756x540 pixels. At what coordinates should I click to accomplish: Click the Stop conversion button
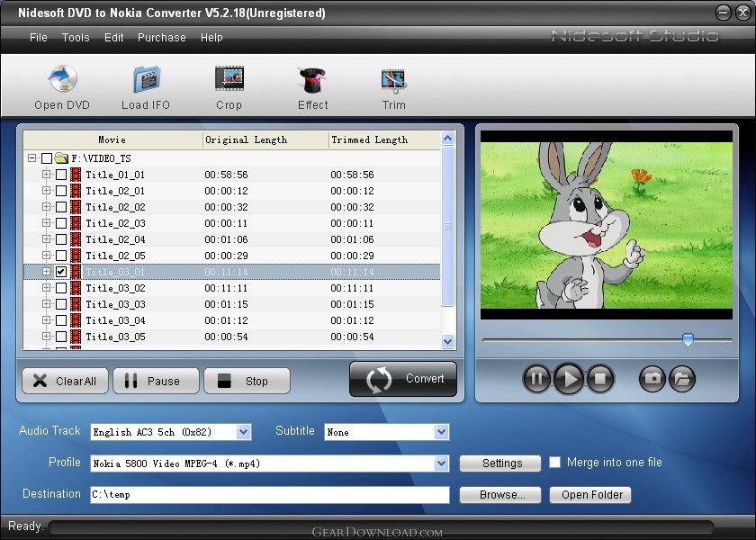click(x=247, y=381)
